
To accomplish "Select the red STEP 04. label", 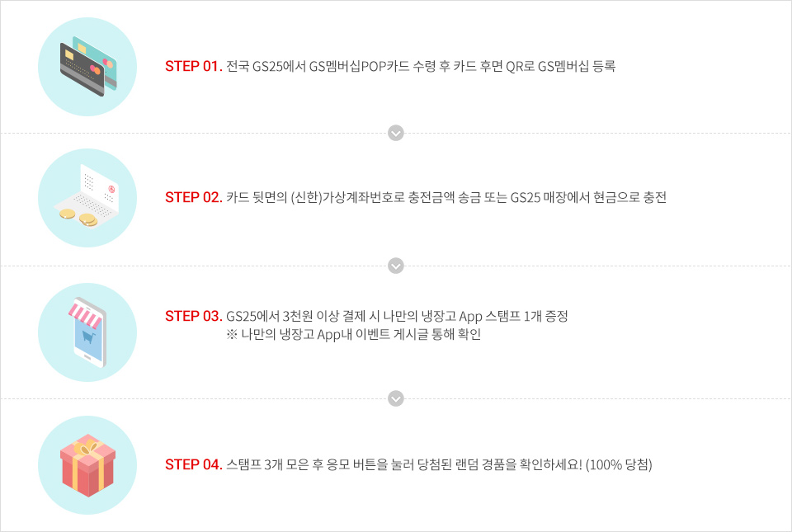I will click(x=193, y=464).
